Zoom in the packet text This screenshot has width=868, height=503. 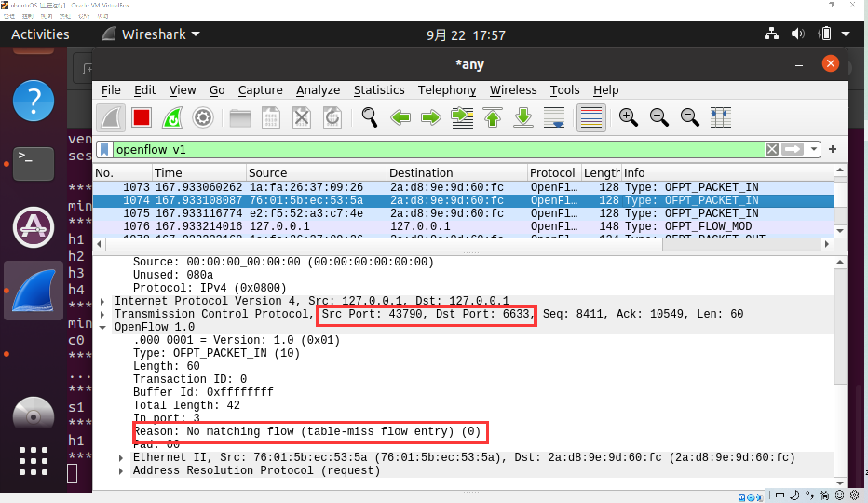tap(629, 118)
